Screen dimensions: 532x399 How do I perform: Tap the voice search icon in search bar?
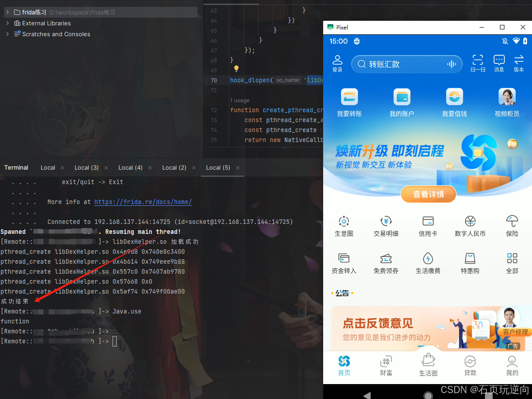point(451,64)
